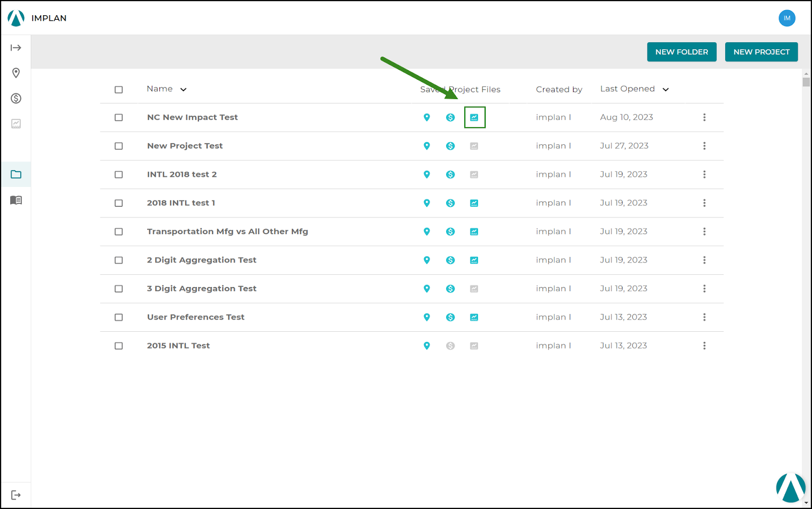
Task: Click the results icon for User Preferences Test
Action: click(473, 317)
